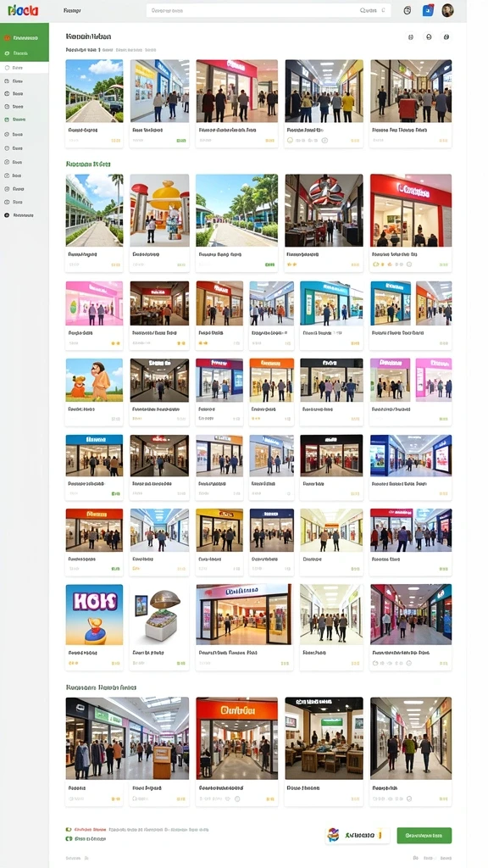Open the cartoon characters thumbnail on blue sky
The height and width of the screenshot is (868, 488).
(x=94, y=380)
